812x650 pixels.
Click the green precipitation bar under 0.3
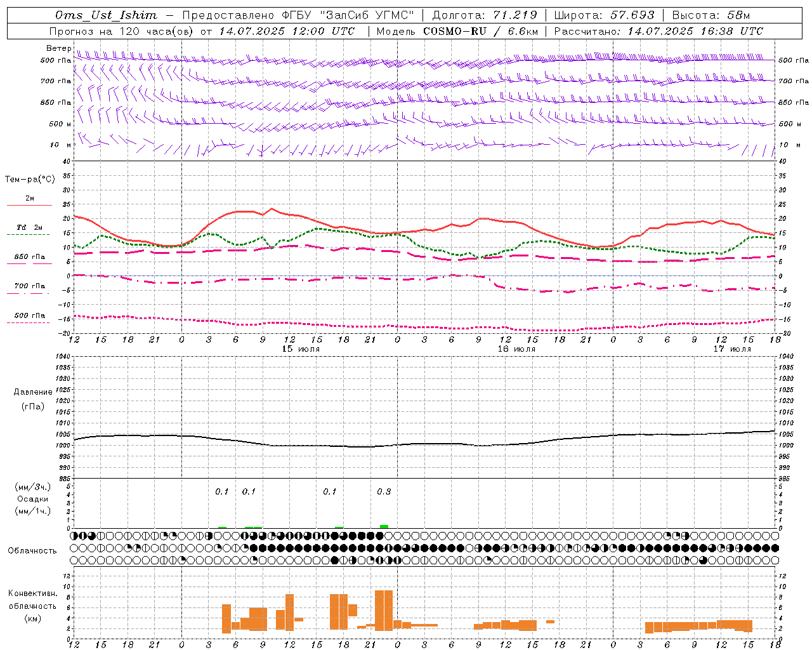384,526
